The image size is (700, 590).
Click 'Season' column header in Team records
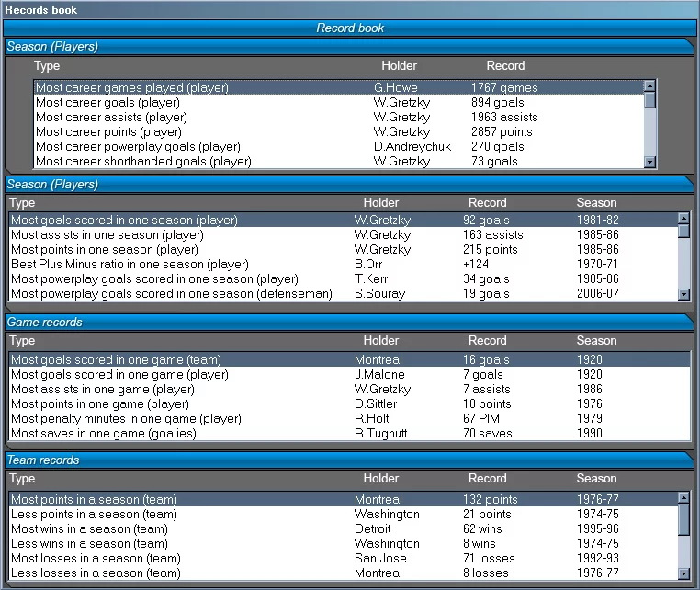[596, 479]
